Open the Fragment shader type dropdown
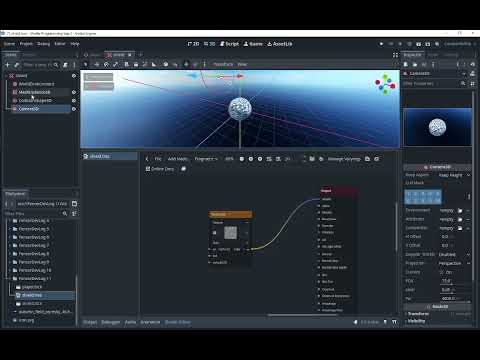480x360 pixels. coord(206,159)
